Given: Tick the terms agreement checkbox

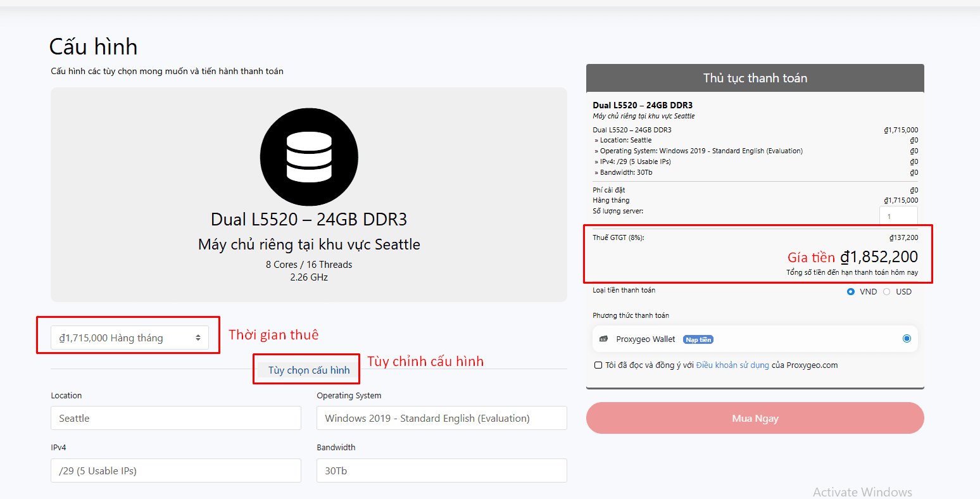Looking at the screenshot, I should pyautogui.click(x=598, y=365).
